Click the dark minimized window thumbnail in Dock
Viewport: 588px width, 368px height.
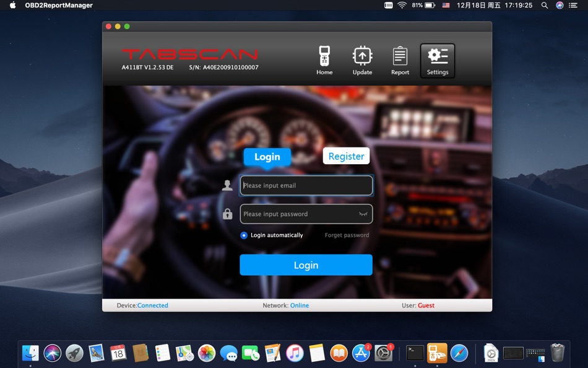point(513,353)
